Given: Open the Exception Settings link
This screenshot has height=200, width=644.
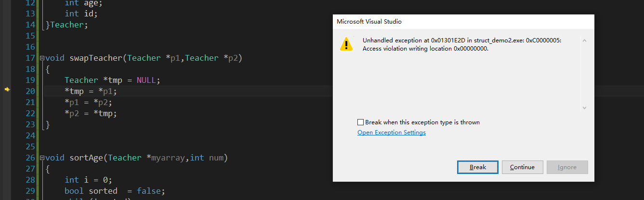Looking at the screenshot, I should 392,133.
